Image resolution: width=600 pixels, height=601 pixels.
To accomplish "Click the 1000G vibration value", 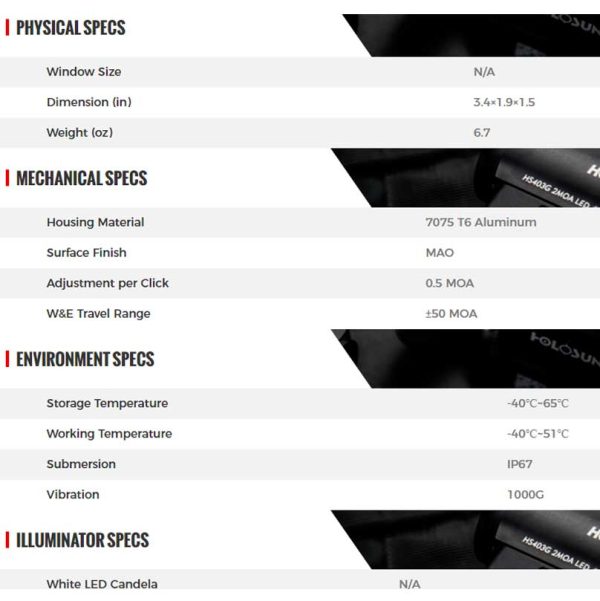I will pyautogui.click(x=525, y=494).
